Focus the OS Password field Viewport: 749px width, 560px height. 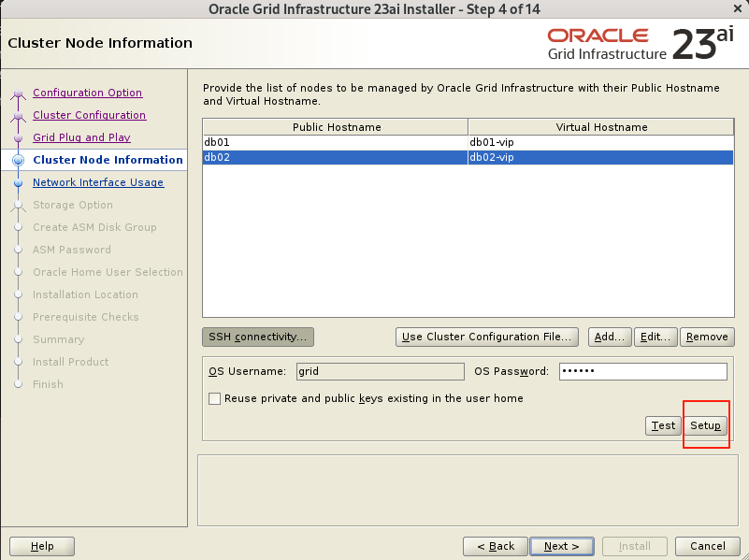click(643, 371)
